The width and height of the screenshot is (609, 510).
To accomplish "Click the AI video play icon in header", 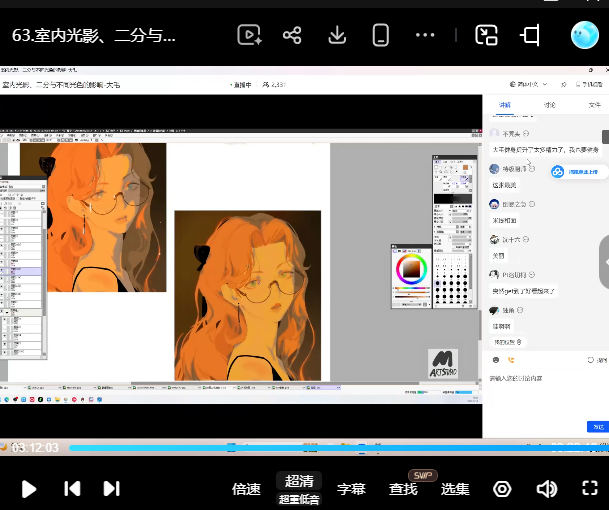I will tap(249, 35).
